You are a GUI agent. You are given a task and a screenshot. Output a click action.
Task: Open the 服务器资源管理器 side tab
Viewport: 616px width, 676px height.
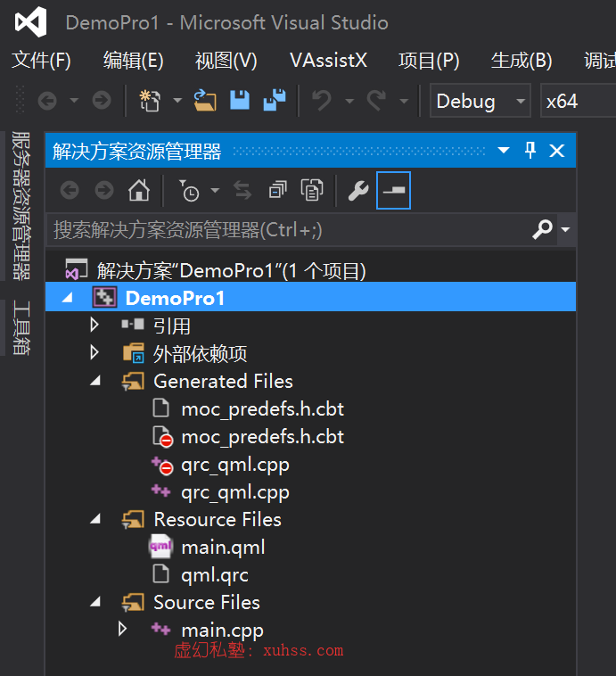[x=21, y=205]
